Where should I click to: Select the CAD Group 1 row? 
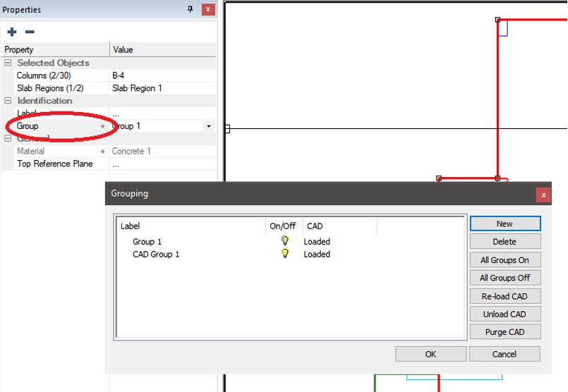pyautogui.click(x=156, y=254)
